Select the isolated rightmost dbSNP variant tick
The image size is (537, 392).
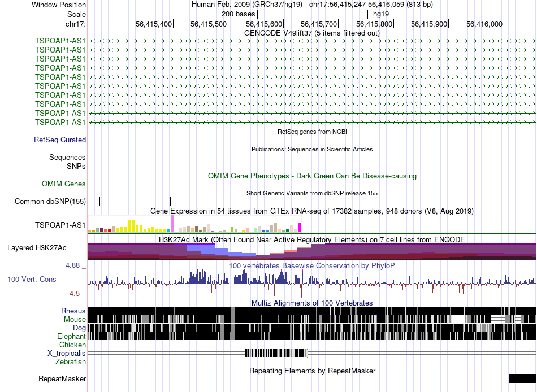click(309, 201)
